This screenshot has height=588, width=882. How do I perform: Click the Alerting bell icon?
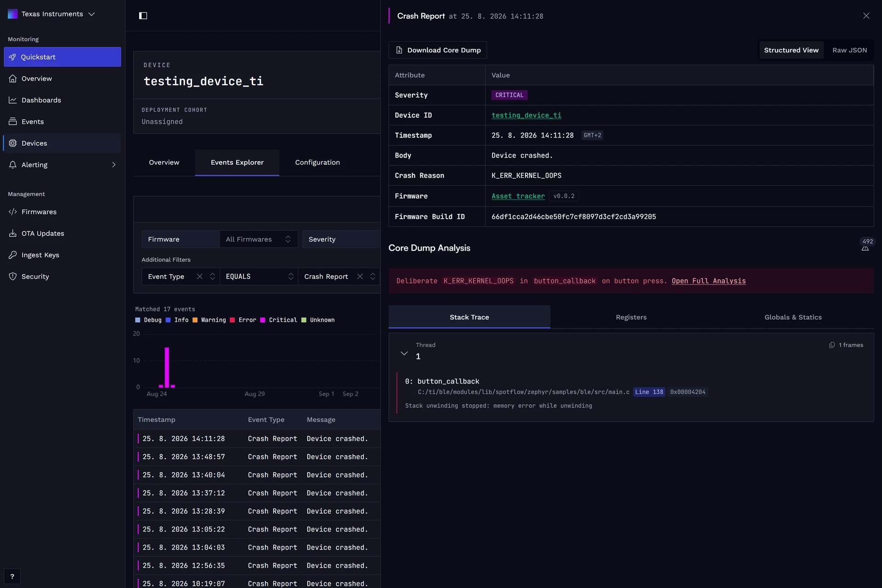click(x=12, y=165)
